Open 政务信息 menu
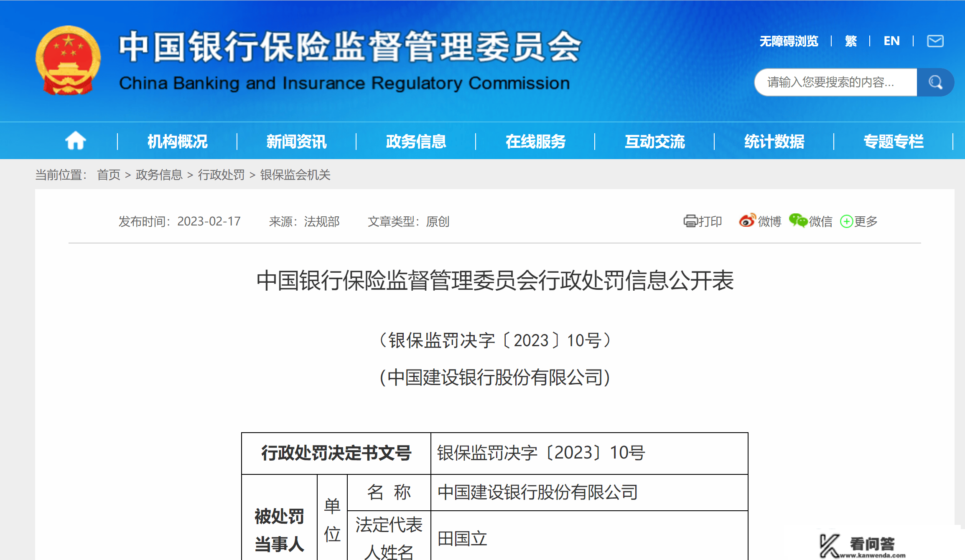This screenshot has width=965, height=560. pos(416,142)
